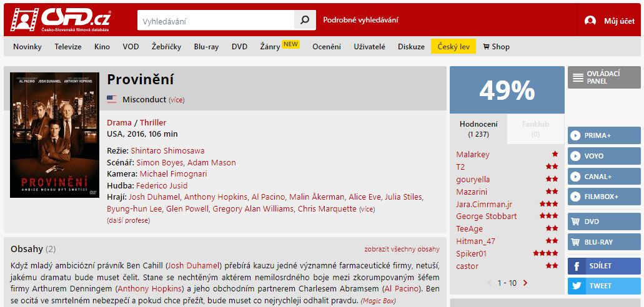Open Podrobné vyhledávání link
644x307 pixels.
click(360, 20)
